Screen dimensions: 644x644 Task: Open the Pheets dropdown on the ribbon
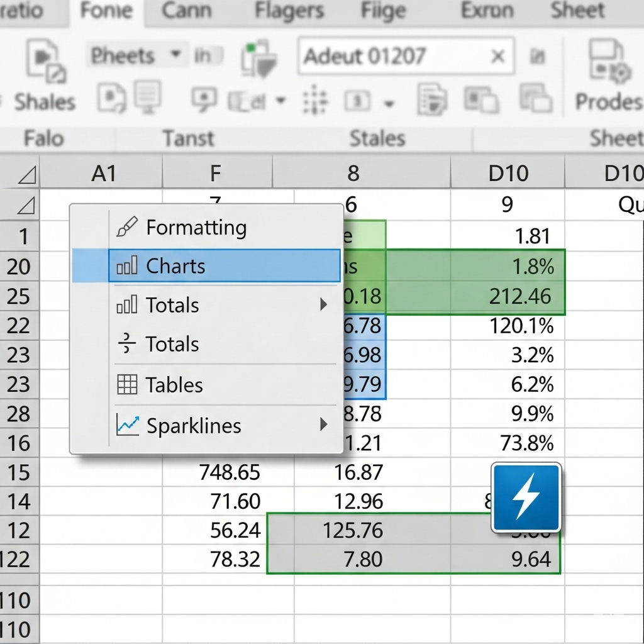click(x=177, y=55)
